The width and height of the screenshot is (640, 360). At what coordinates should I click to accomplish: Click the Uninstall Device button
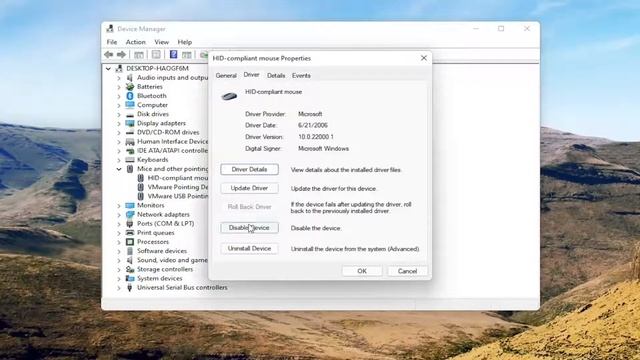coord(249,249)
